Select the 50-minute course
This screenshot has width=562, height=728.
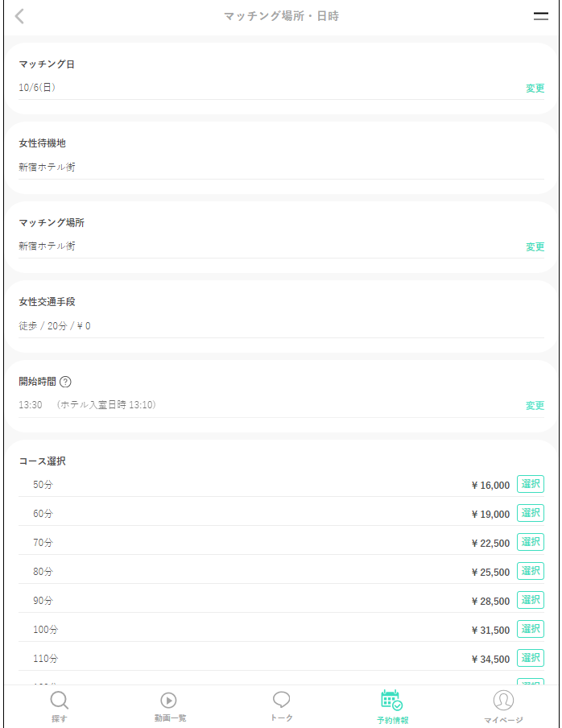point(531,484)
